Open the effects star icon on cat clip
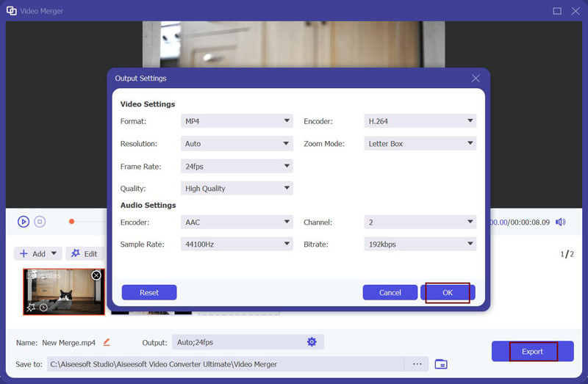 31,308
